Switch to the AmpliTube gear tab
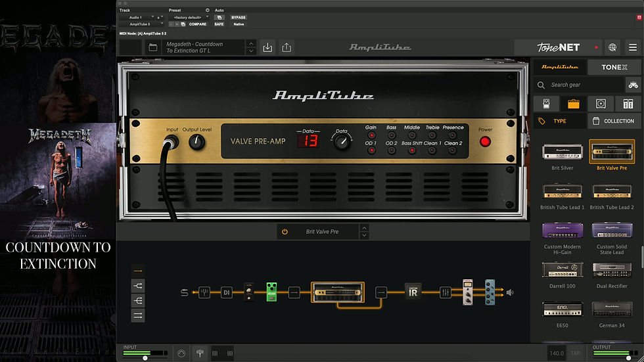Screen dimensions: 644x362 559,67
